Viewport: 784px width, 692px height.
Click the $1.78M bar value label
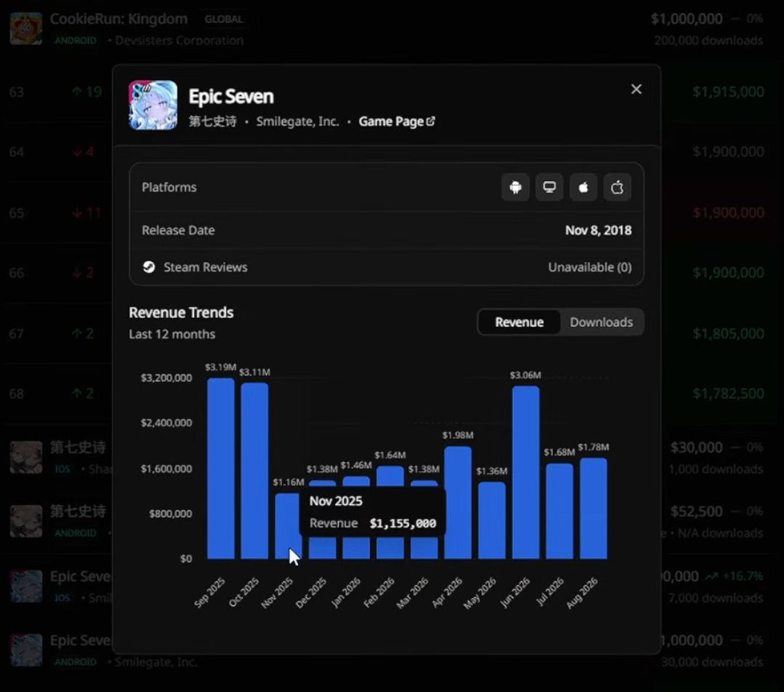click(593, 447)
